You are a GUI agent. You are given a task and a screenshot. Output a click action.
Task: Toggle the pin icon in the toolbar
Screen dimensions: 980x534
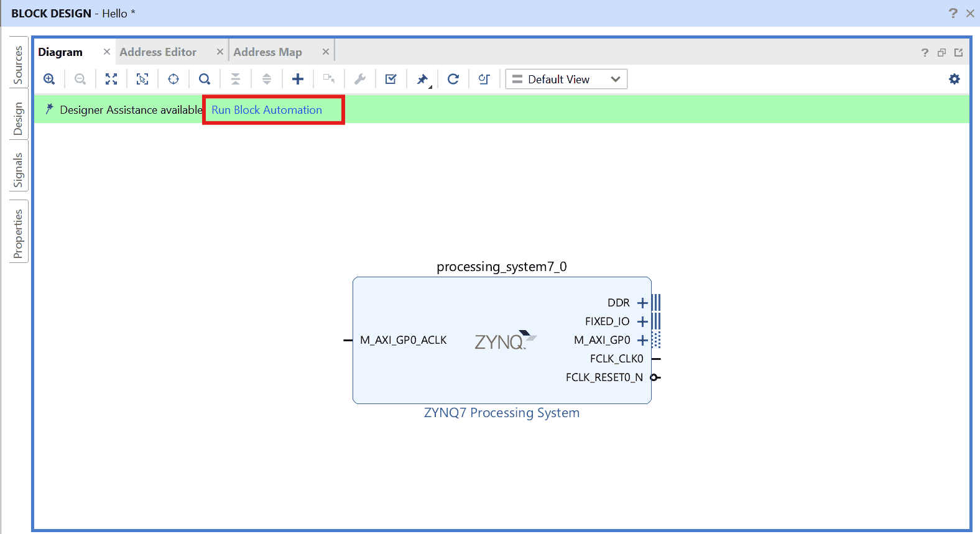point(422,79)
